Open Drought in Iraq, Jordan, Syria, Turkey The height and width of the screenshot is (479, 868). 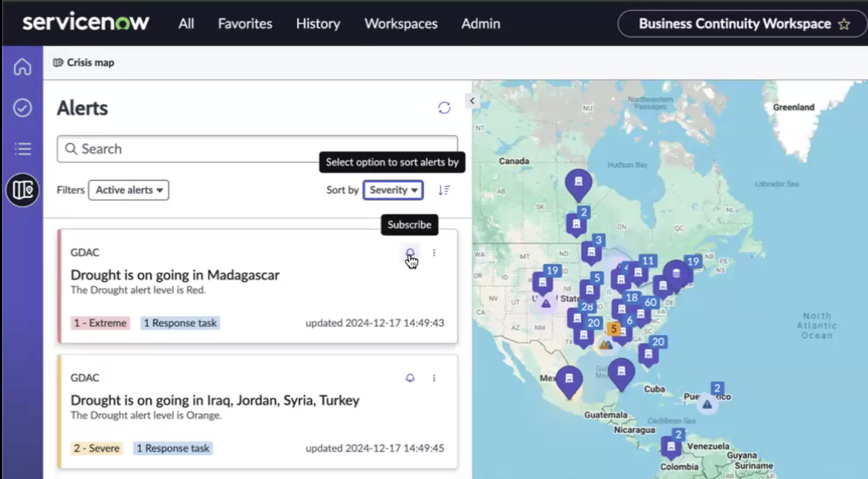(215, 400)
